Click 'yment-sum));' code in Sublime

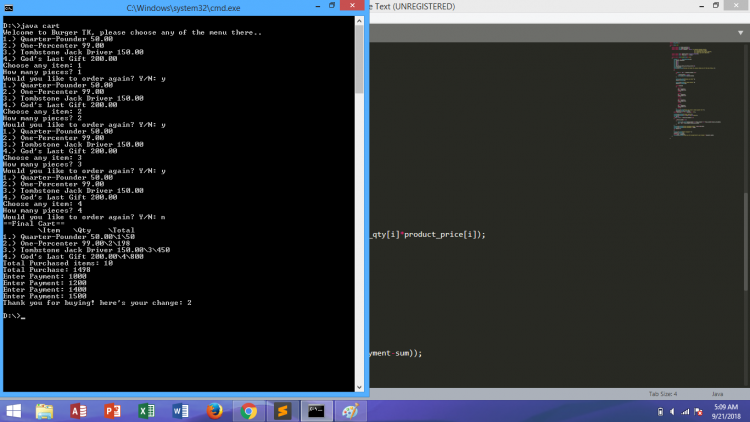point(396,353)
